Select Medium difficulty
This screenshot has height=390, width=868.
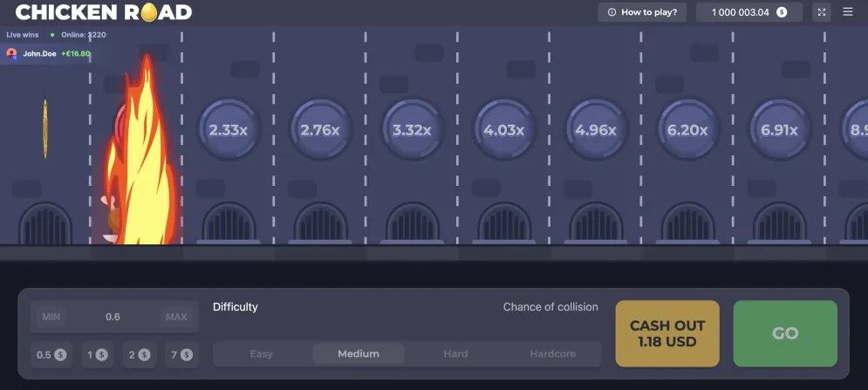[x=359, y=353]
